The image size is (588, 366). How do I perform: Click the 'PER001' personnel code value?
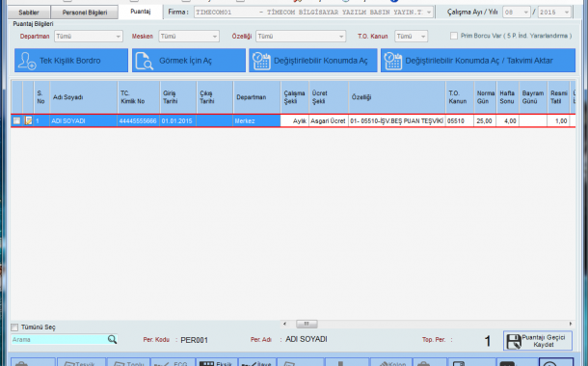click(x=195, y=340)
